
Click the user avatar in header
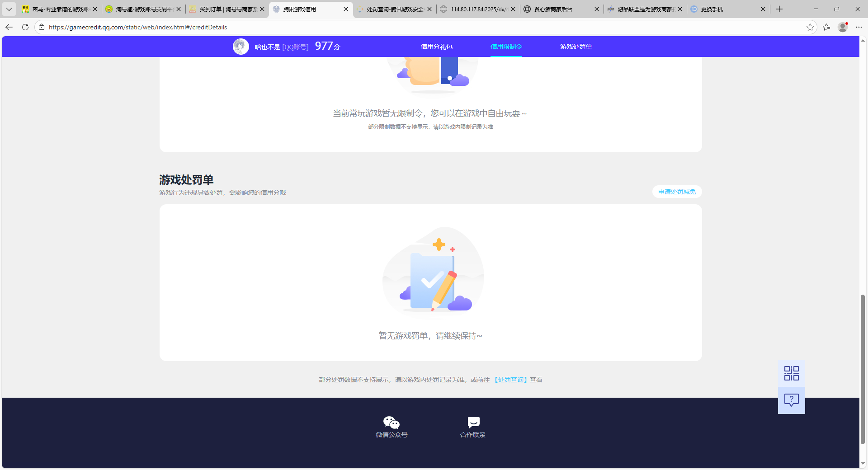coord(241,47)
